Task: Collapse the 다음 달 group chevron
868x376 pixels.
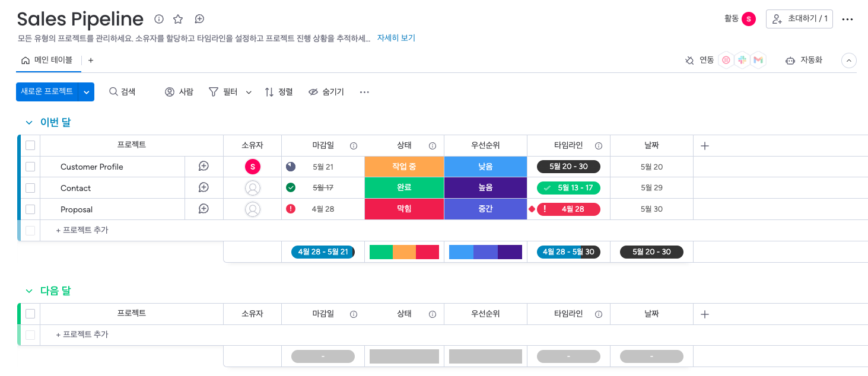Action: point(29,291)
